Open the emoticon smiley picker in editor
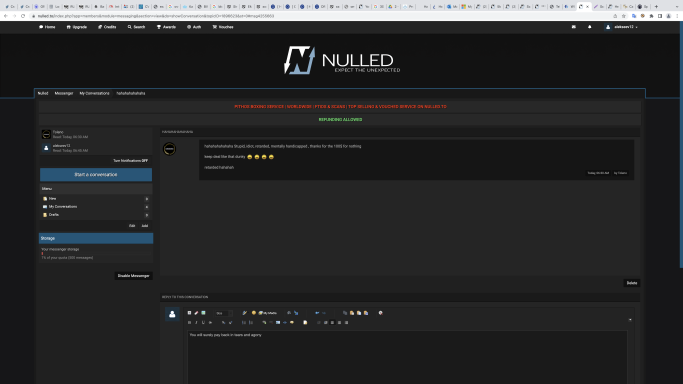Screen dimensions: 683x384 click(x=254, y=313)
